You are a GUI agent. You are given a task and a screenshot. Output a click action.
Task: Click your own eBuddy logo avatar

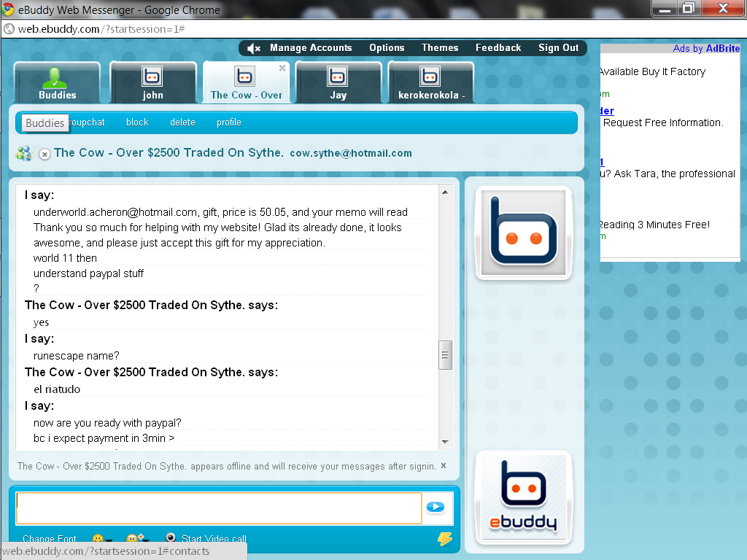[524, 497]
